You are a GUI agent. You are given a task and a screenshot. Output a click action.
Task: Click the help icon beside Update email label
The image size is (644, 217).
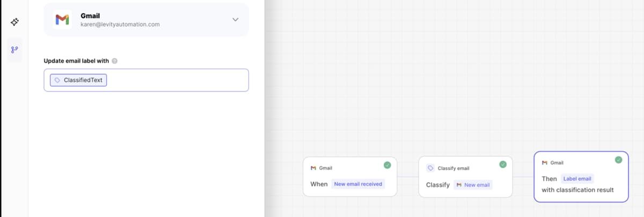(x=114, y=61)
